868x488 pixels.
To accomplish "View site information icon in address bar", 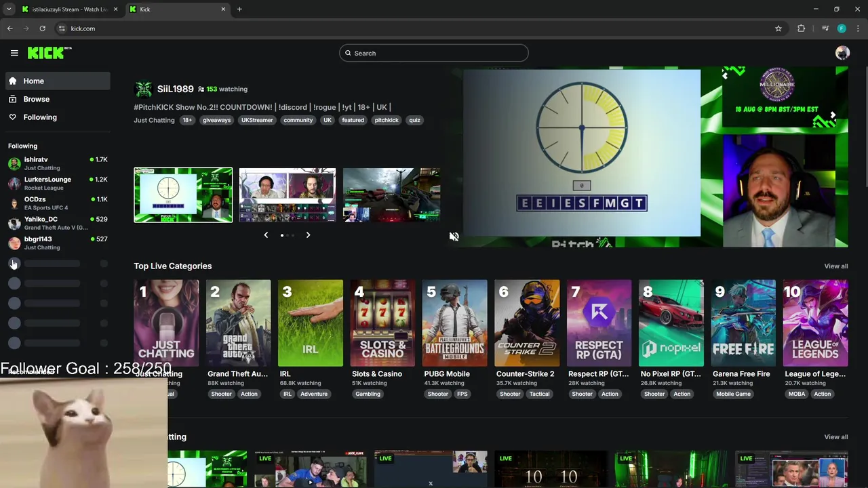I will point(62,28).
